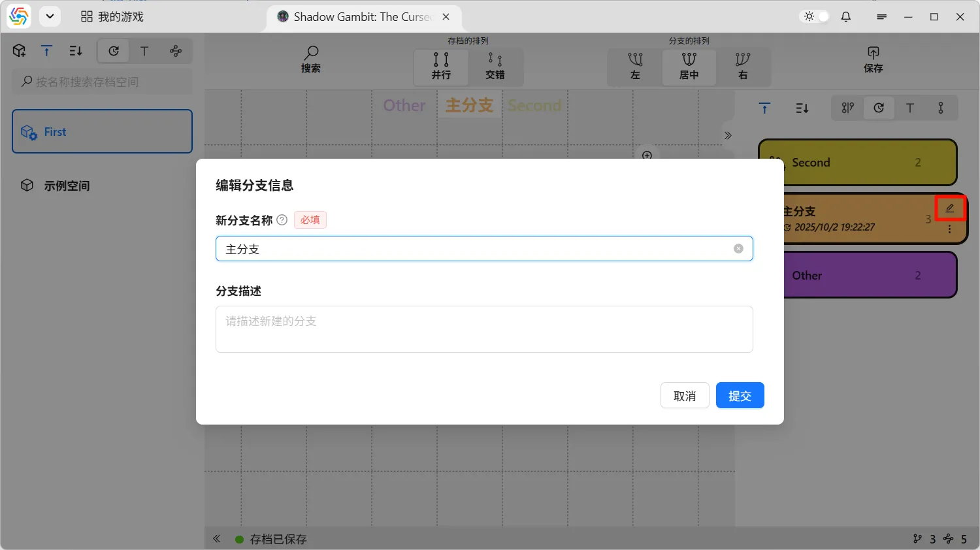
Task: Collapse the left sidebar with bottom chevron
Action: [x=217, y=539]
